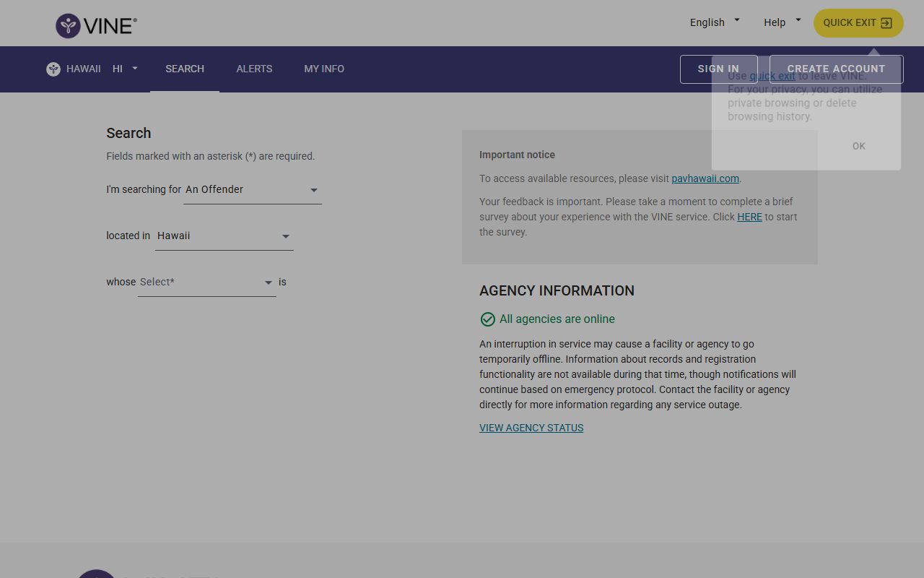Viewport: 924px width, 578px height.
Task: Click the green all-agencies-online checkmark icon
Action: (487, 319)
